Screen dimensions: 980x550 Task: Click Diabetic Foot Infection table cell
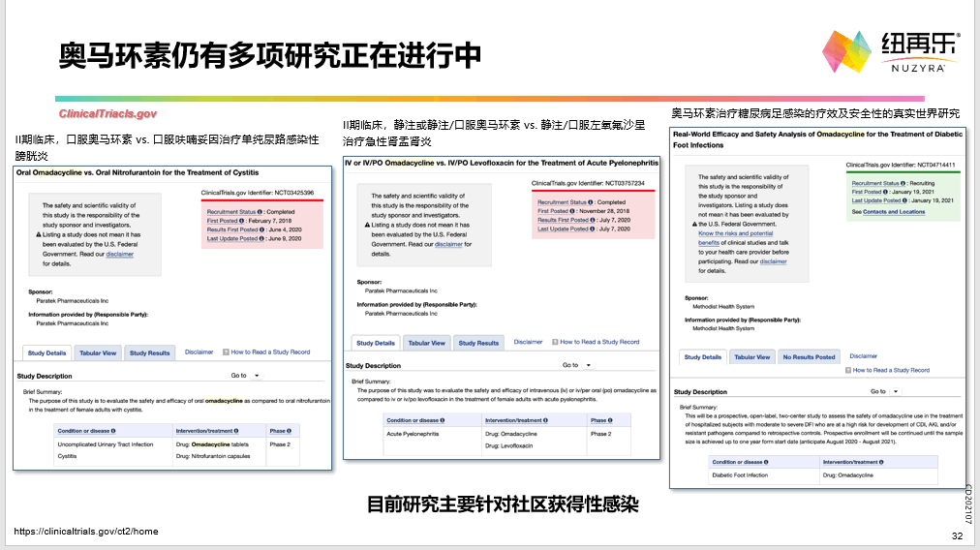(740, 475)
